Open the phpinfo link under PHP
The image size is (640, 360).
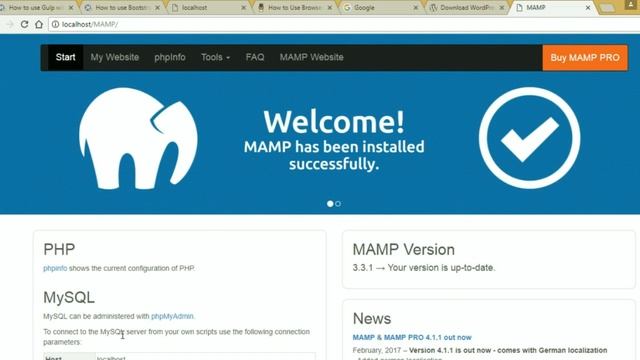(x=55, y=268)
